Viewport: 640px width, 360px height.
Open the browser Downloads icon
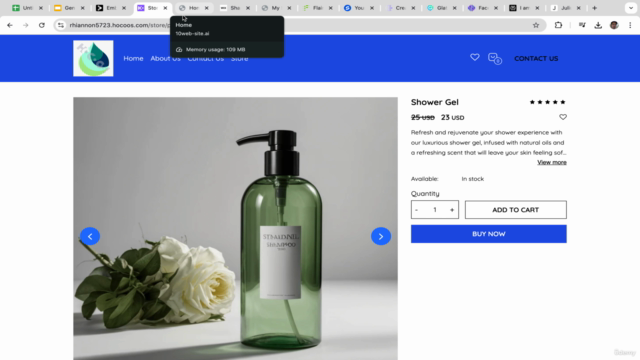pos(598,25)
